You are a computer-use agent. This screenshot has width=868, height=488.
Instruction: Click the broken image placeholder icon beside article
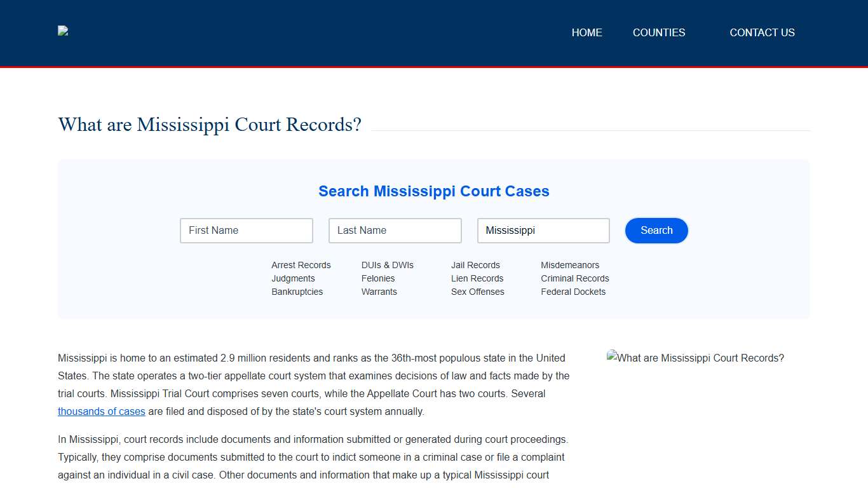click(611, 357)
